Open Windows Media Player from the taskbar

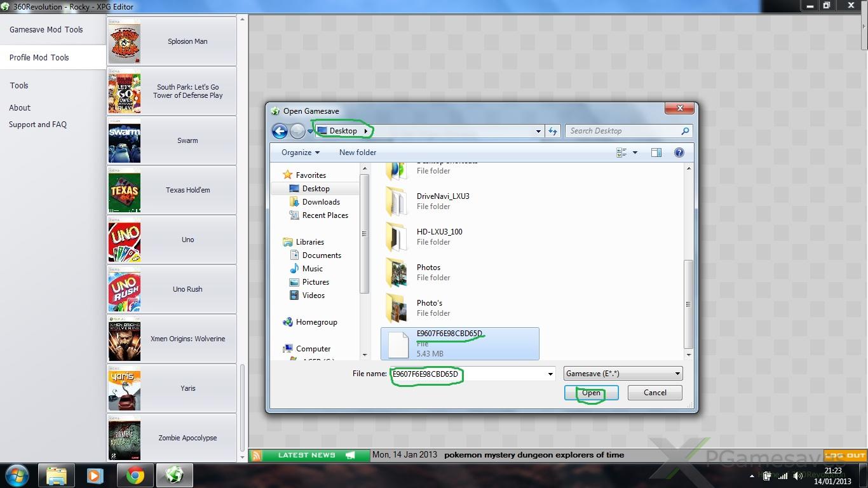(x=95, y=475)
